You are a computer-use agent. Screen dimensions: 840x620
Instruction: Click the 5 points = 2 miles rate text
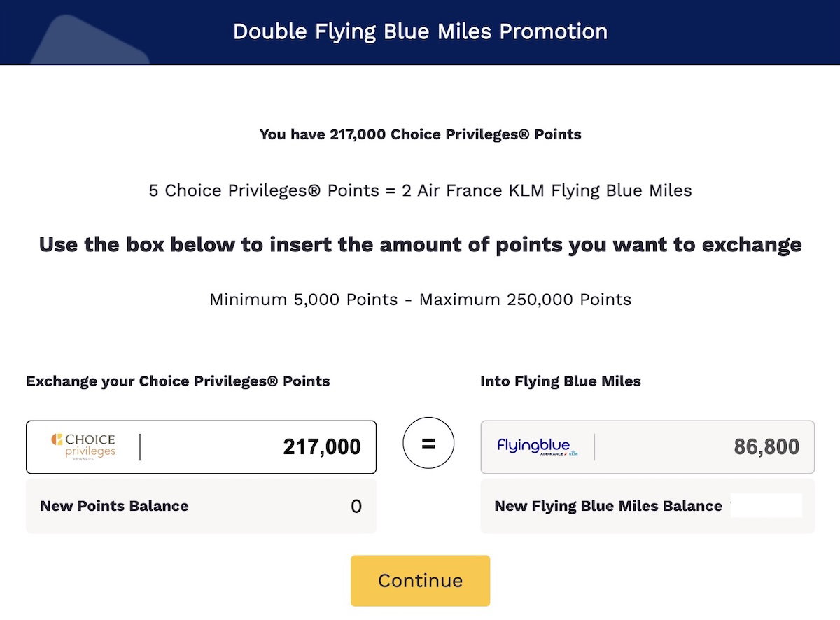[x=420, y=190]
